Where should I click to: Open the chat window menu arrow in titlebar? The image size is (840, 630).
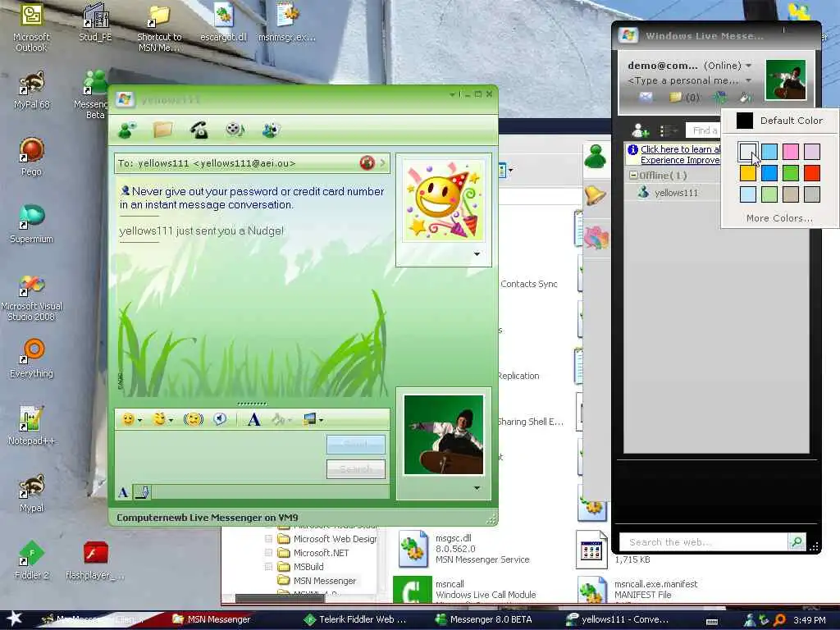452,94
